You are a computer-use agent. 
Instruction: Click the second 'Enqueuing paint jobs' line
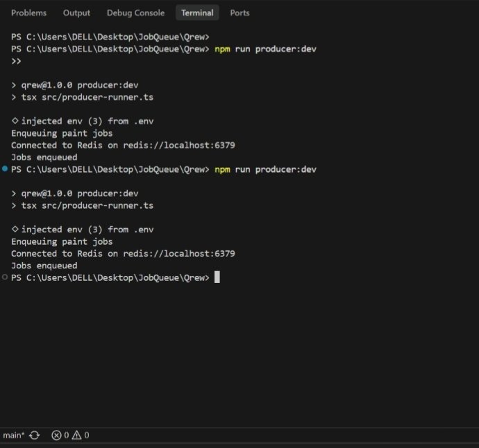62,242
